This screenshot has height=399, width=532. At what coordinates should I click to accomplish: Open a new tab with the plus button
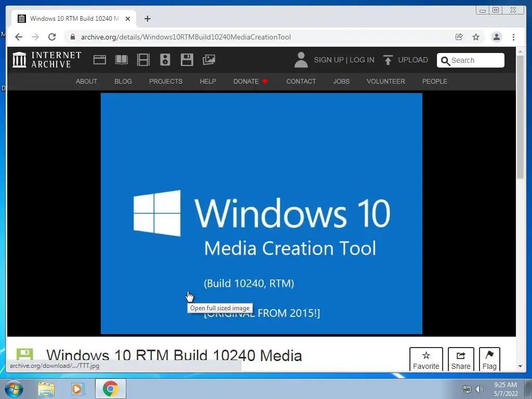tap(147, 19)
